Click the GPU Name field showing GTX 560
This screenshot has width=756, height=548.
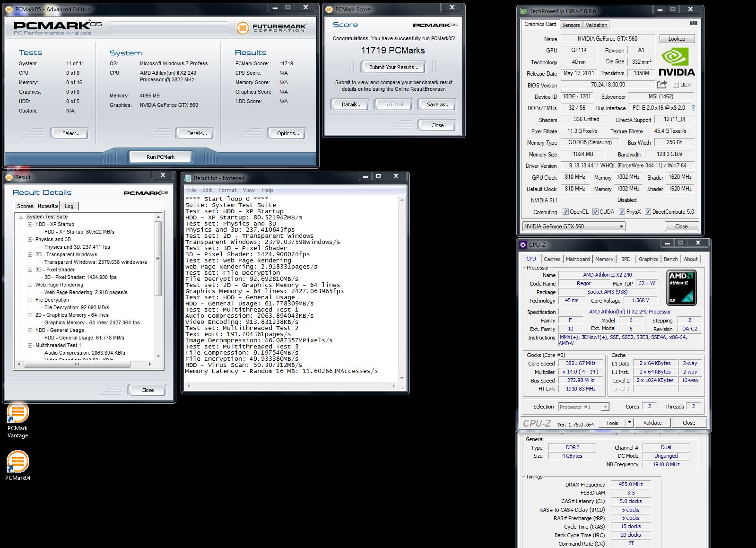[607, 39]
